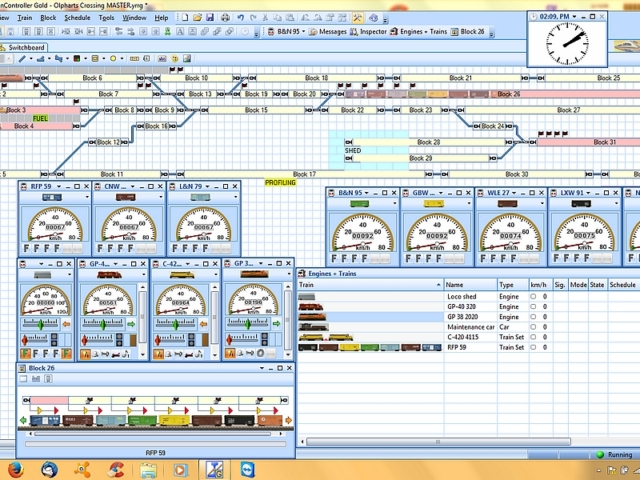Screen dimensions: 640x480
Task: Open the Window menu
Action: 134,18
